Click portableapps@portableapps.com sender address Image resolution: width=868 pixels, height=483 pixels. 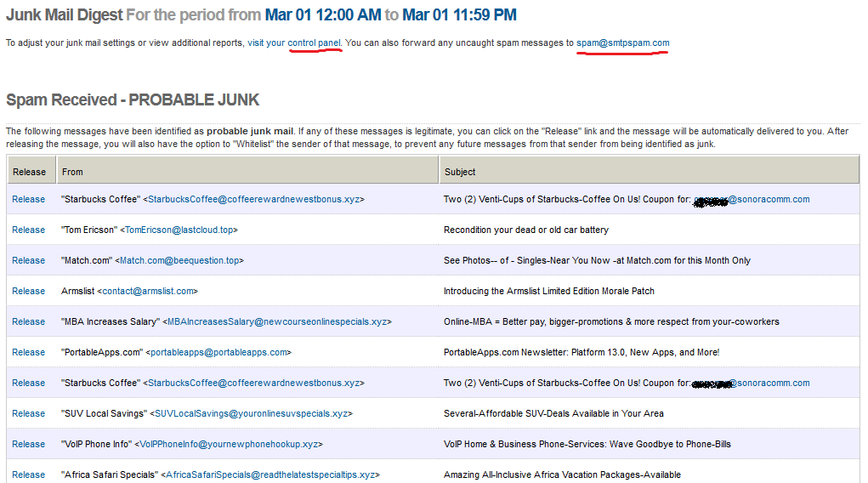tap(218, 352)
